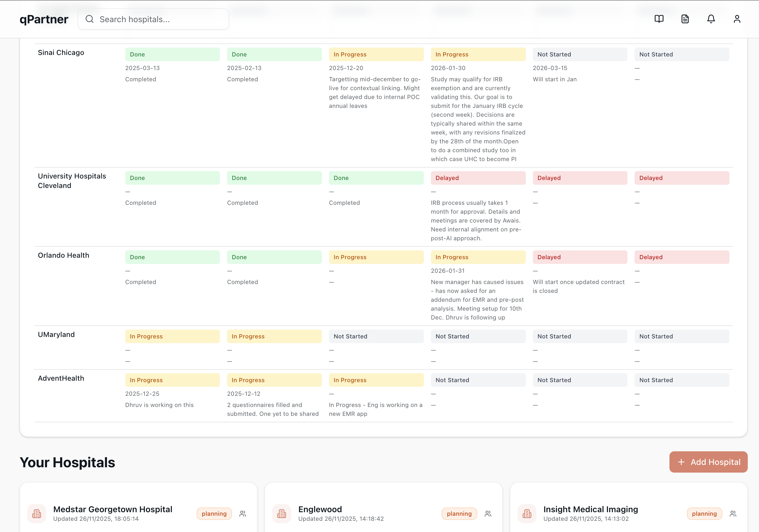759x532 pixels.
Task: Click Insight Medical Imaging building icon
Action: 527,513
